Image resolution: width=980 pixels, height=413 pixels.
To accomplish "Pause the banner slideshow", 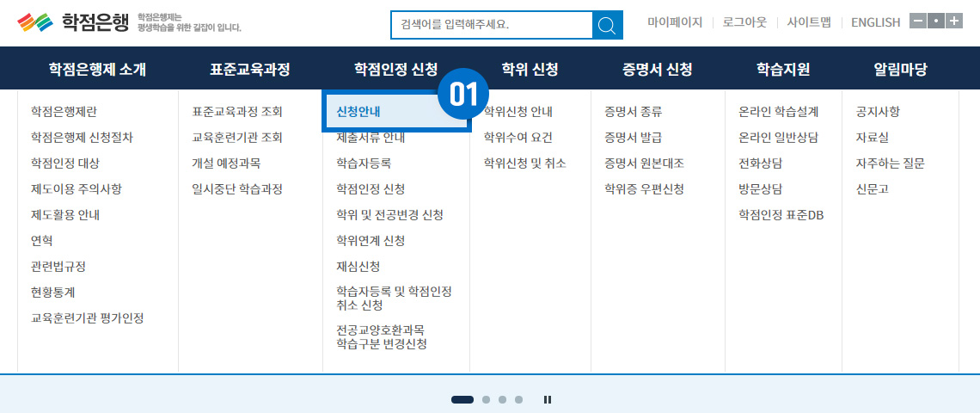I will [548, 399].
